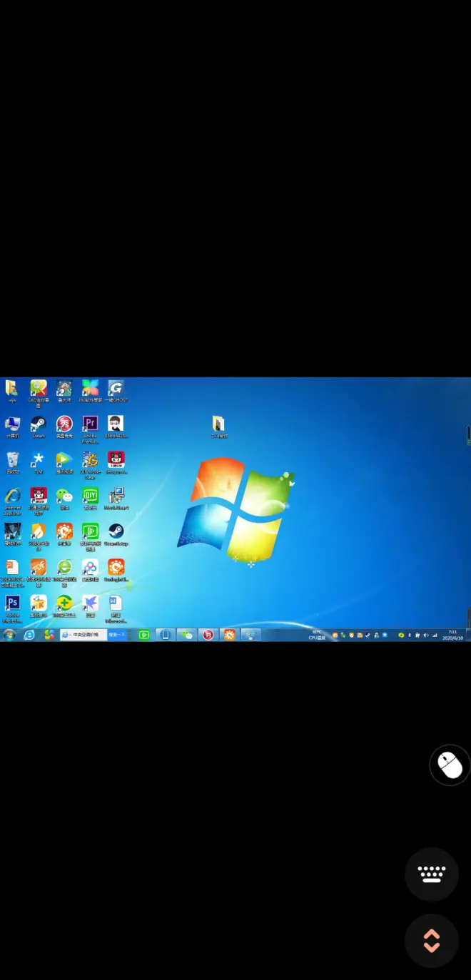Open the 美图秀秀 red circular desktop icon
Image resolution: width=471 pixels, height=980 pixels.
point(64,426)
